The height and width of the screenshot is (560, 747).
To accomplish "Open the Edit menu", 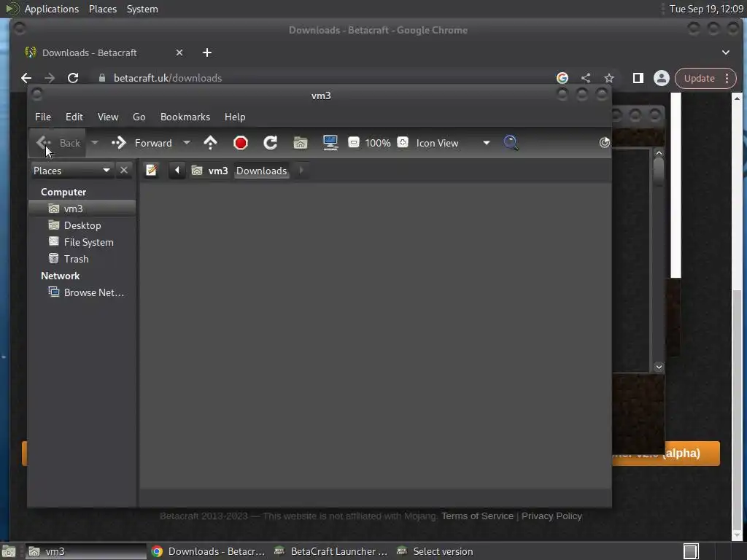I will (x=74, y=117).
